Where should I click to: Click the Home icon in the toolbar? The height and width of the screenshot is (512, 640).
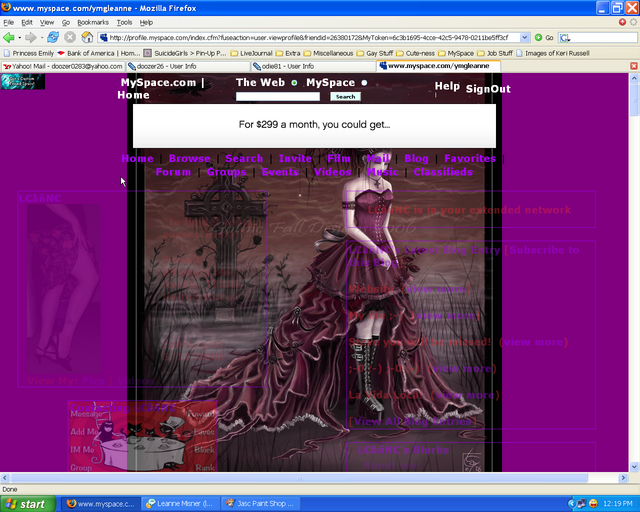pyautogui.click(x=87, y=37)
